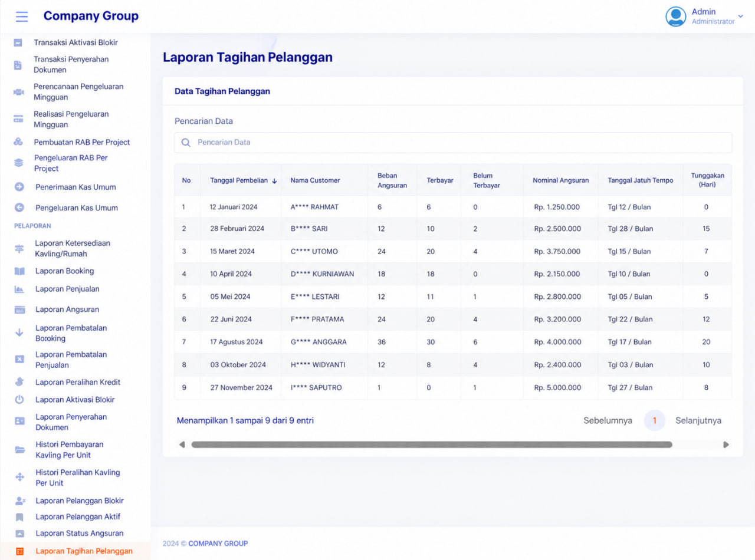Sort by Tanggal Pembelian column arrow

[274, 181]
